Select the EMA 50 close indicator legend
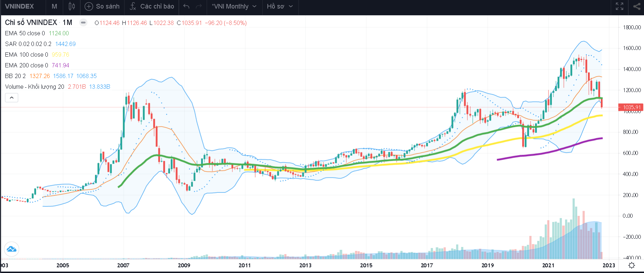The width and height of the screenshot is (644, 273). [25, 33]
